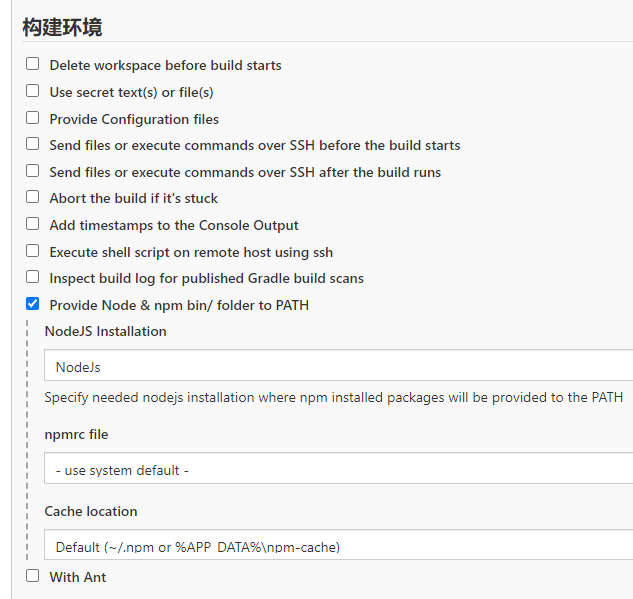This screenshot has height=599, width=633.
Task: Open the npmrc file dropdown
Action: coord(338,469)
